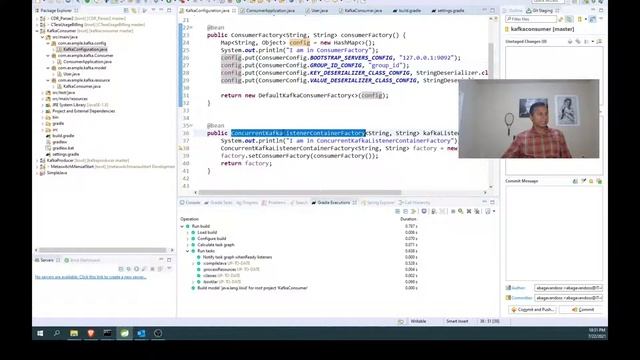
Task: Click the create a new server link
Action: coord(91,277)
